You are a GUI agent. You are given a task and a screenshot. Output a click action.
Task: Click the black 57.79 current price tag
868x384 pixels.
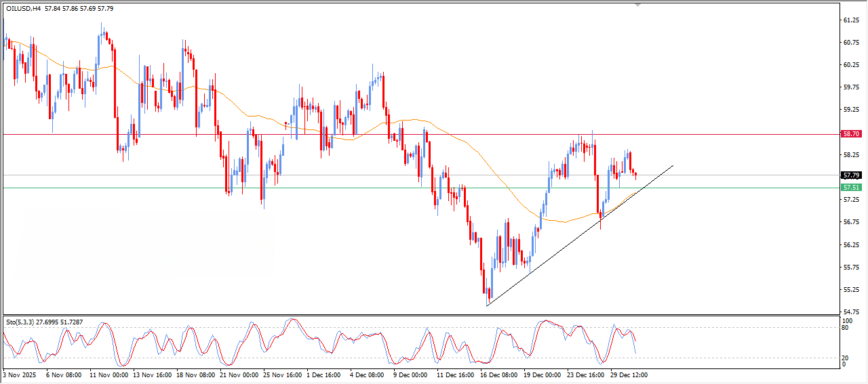tap(851, 175)
